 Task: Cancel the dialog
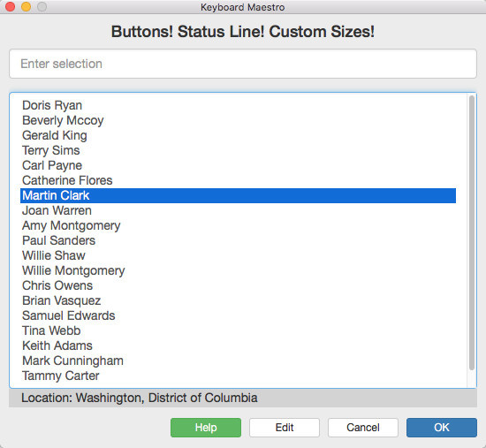tap(363, 428)
